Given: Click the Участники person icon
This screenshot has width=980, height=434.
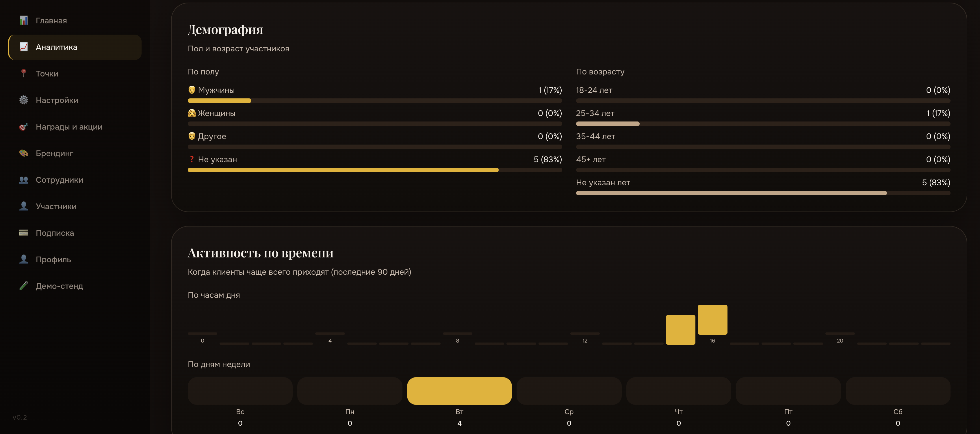Looking at the screenshot, I should point(24,206).
